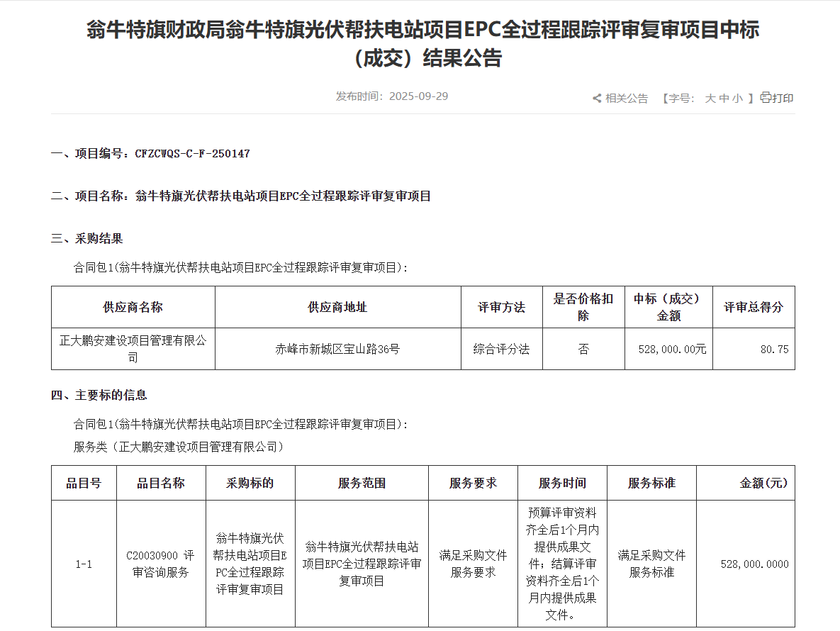
Task: Set font size to 大
Action: [710, 99]
